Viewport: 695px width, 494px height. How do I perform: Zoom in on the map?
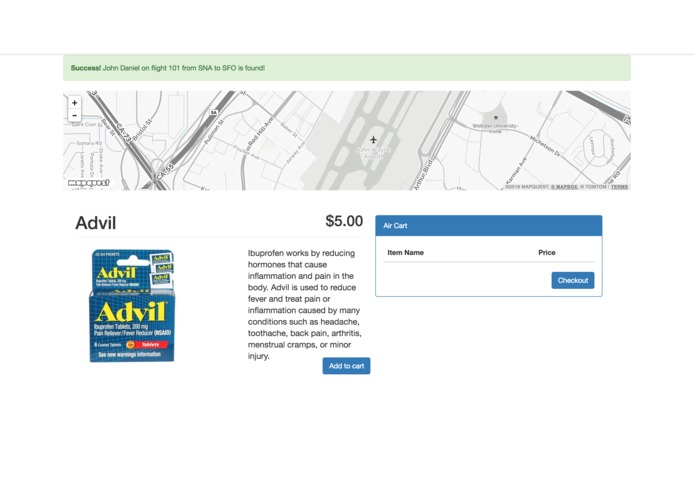point(74,103)
